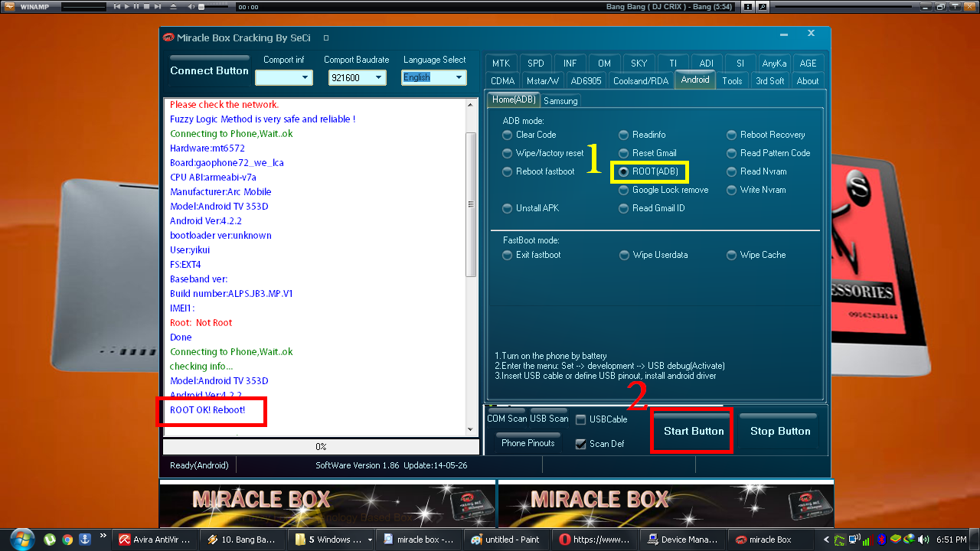
Task: Click the Phone Pinouts button
Action: tap(528, 442)
